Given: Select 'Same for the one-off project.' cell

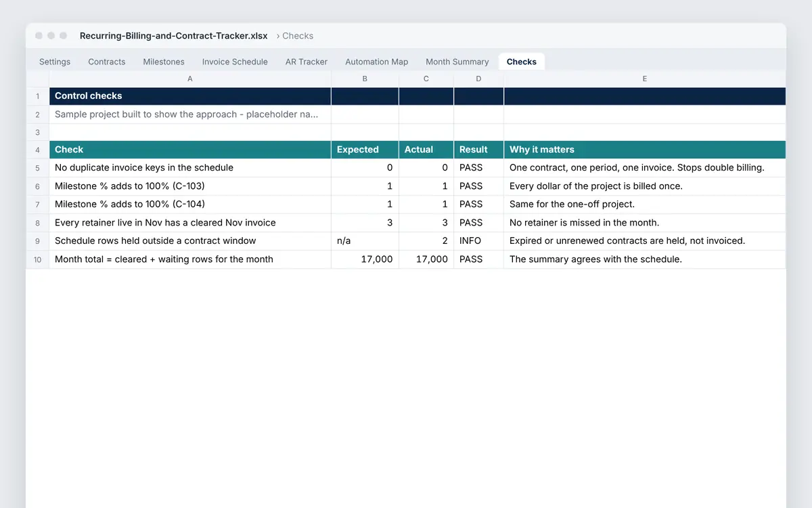Looking at the screenshot, I should pos(645,205).
